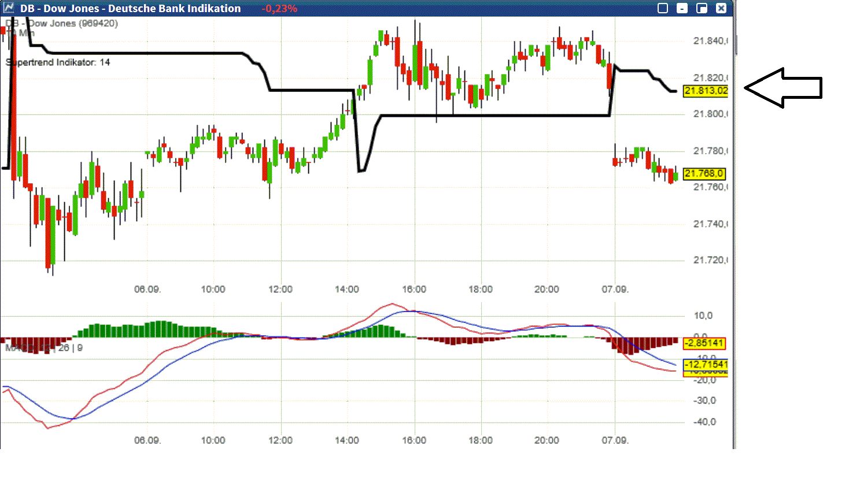
Task: Click 12:00 time label under the MACD chart
Action: click(280, 440)
